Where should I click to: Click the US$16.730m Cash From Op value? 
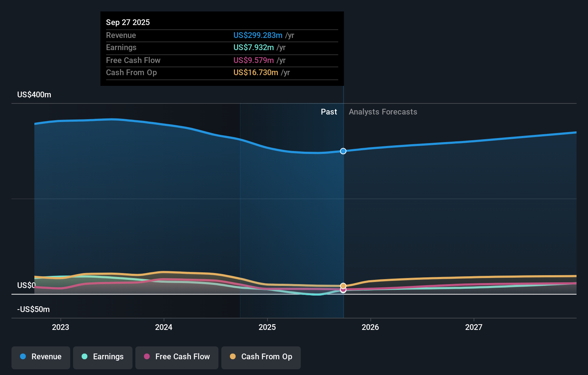coord(256,73)
